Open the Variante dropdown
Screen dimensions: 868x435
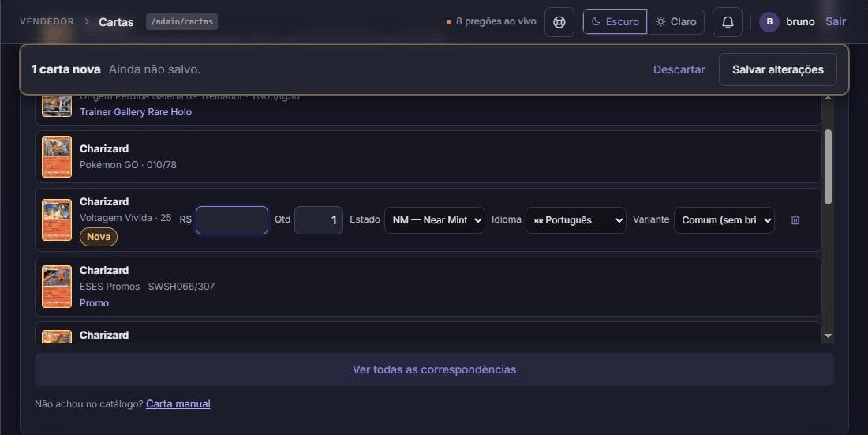pyautogui.click(x=724, y=220)
